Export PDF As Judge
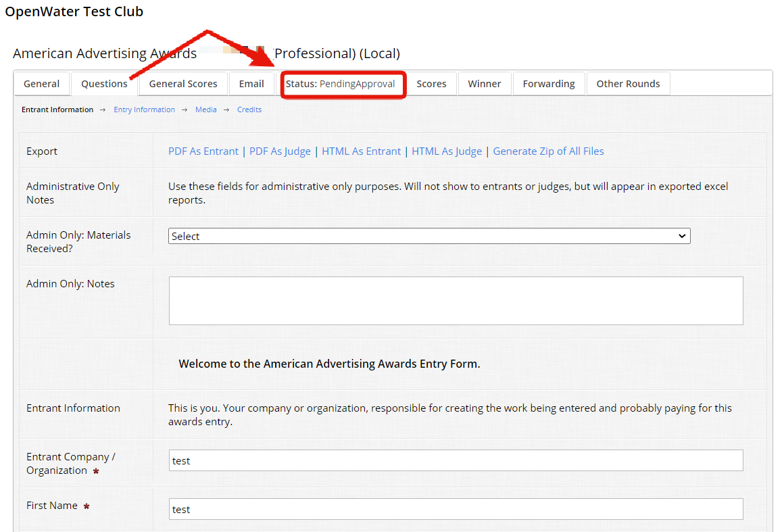Screen dimensions: 784x532 (280, 151)
